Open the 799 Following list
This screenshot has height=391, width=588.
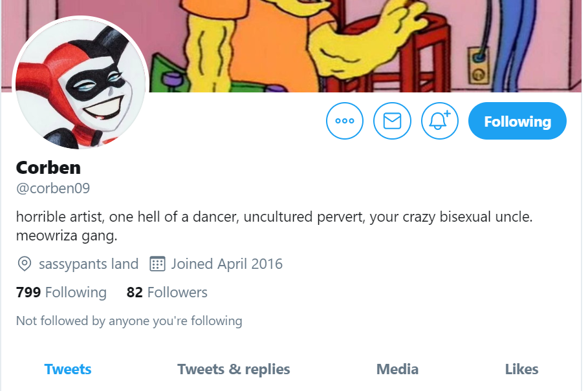point(61,292)
